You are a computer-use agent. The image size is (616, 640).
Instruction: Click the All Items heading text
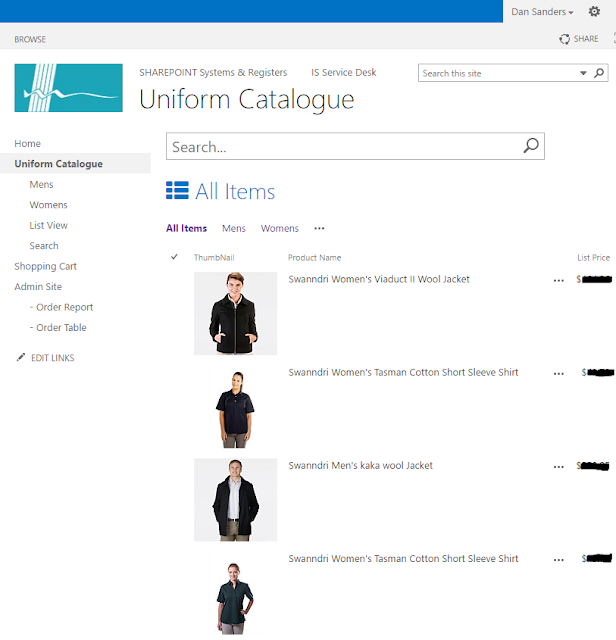click(235, 191)
